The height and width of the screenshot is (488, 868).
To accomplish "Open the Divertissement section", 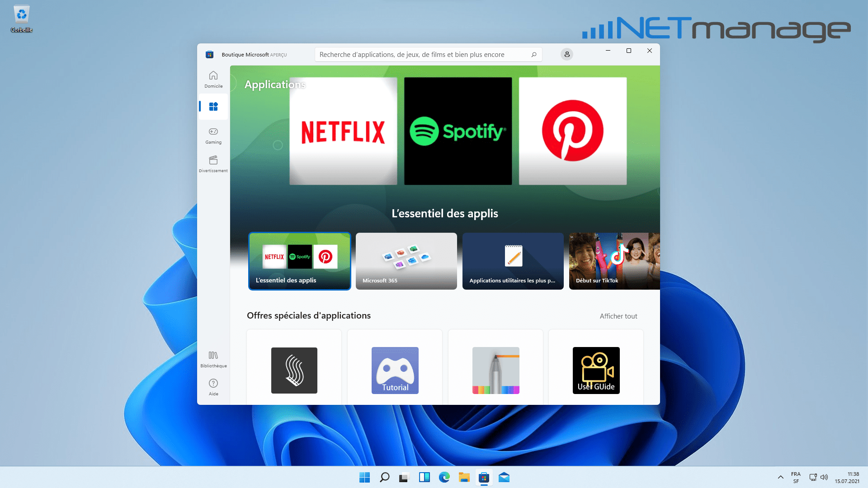I will (213, 164).
